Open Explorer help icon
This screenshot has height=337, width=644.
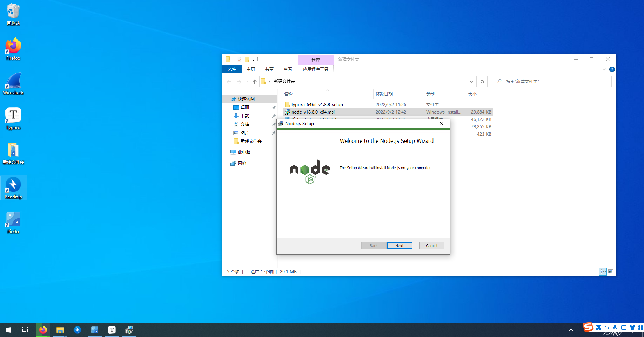pos(612,69)
